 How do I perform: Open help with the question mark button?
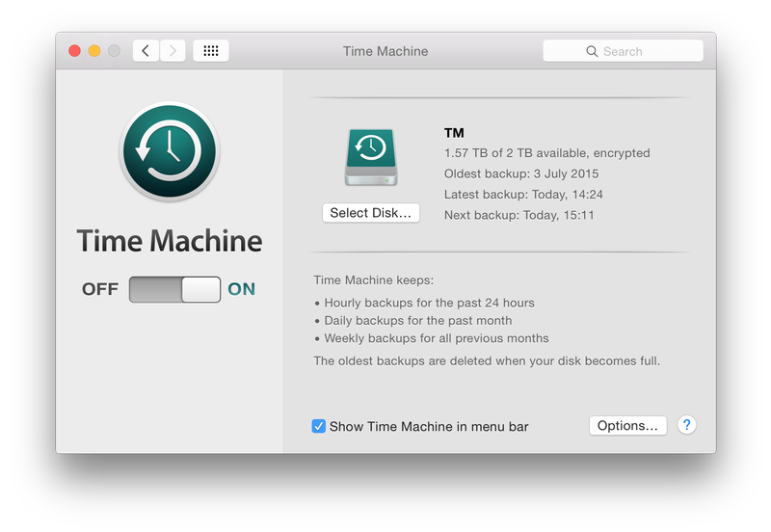686,425
